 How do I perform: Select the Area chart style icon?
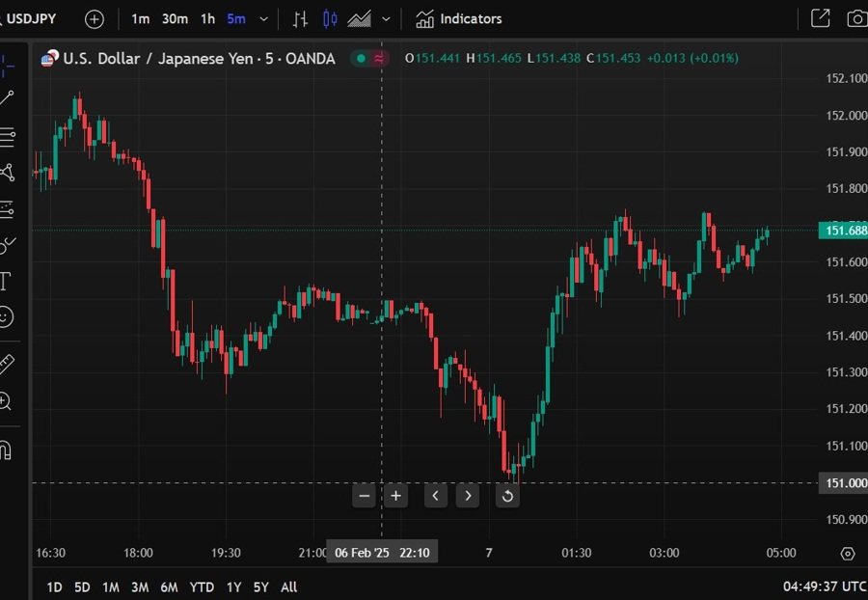[360, 19]
